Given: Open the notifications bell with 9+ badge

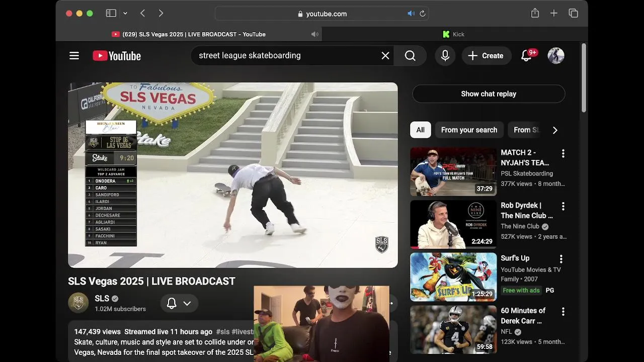Looking at the screenshot, I should coord(526,56).
